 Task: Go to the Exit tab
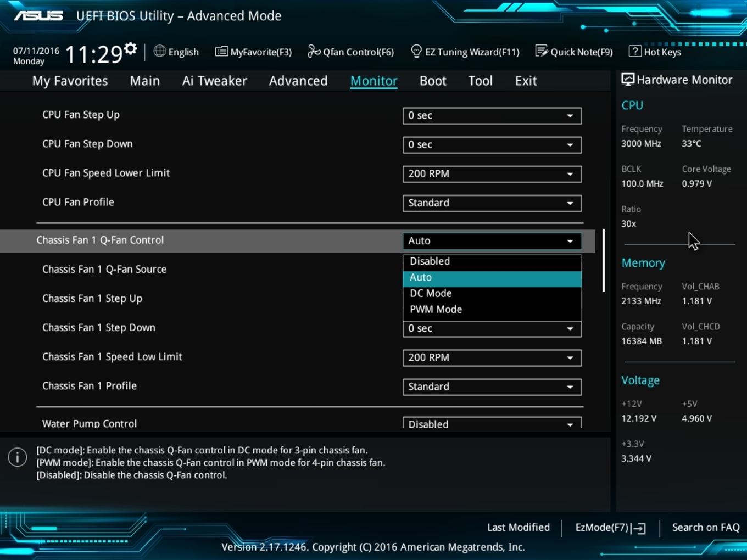(x=526, y=81)
